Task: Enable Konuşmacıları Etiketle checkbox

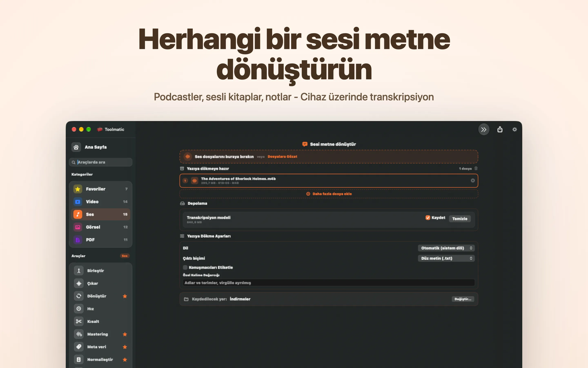Action: pyautogui.click(x=185, y=267)
